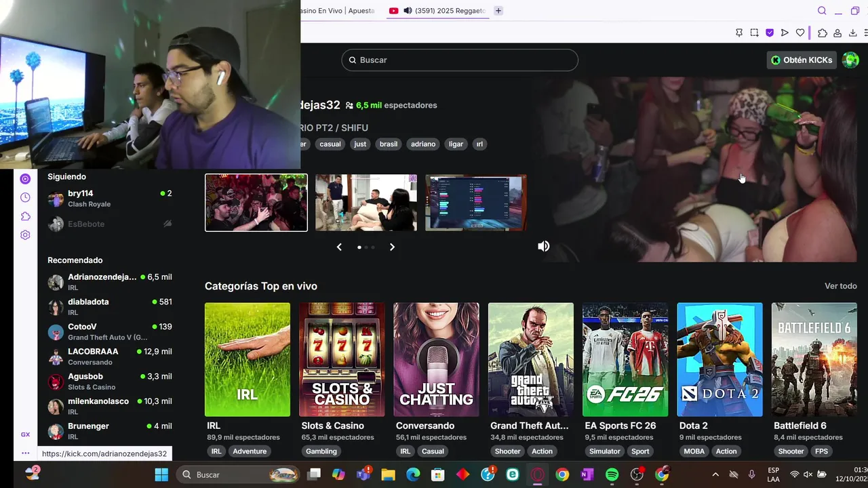This screenshot has height=488, width=868.
Task: Click the ligar stream tag
Action: [x=456, y=144]
